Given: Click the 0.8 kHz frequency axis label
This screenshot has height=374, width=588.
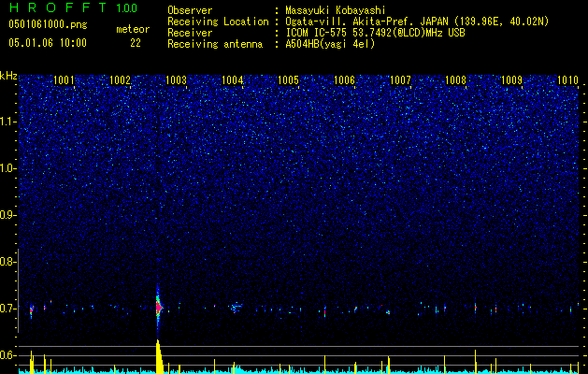Looking at the screenshot, I should click(7, 262).
